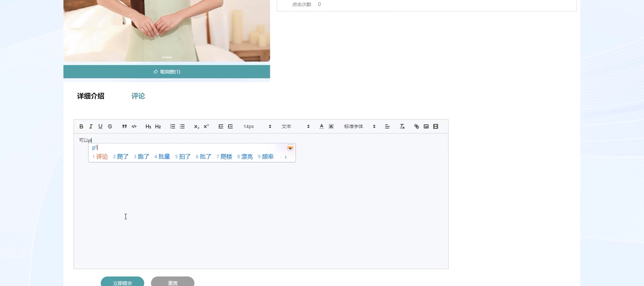This screenshot has height=286, width=644.
Task: Choose IME candidate 3 跑了
Action: click(x=142, y=157)
